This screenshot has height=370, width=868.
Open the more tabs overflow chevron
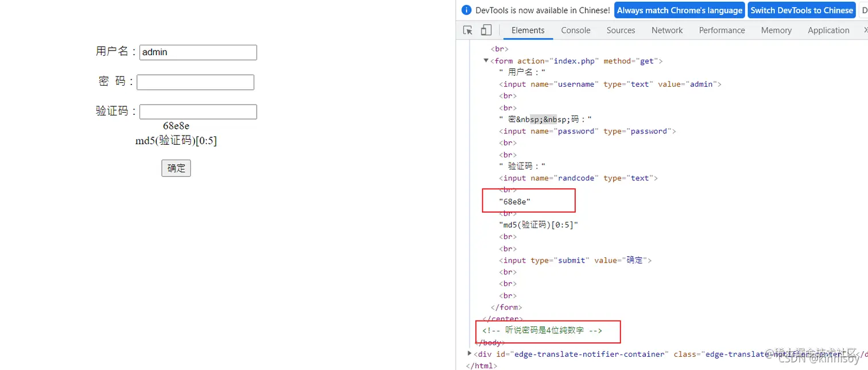pos(865,30)
